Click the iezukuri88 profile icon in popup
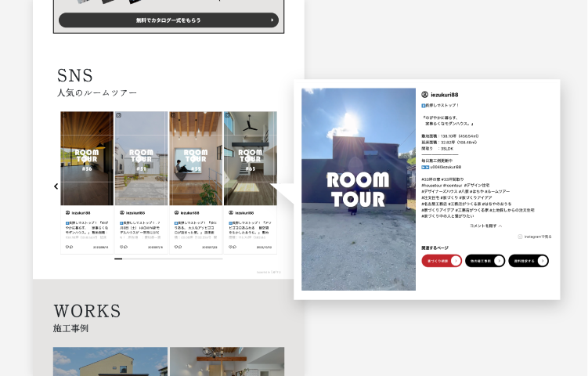588x376 pixels. (x=425, y=94)
